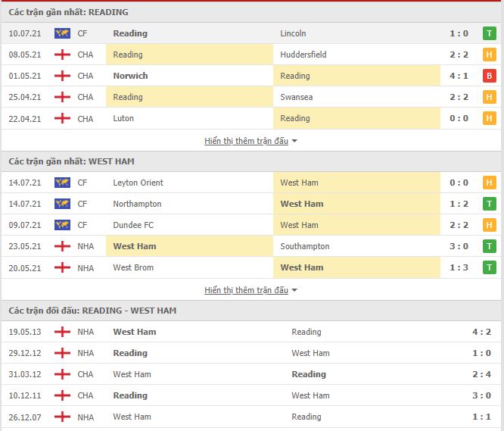Expand more West Ham matches link
The width and height of the screenshot is (504, 431).
[x=246, y=290]
